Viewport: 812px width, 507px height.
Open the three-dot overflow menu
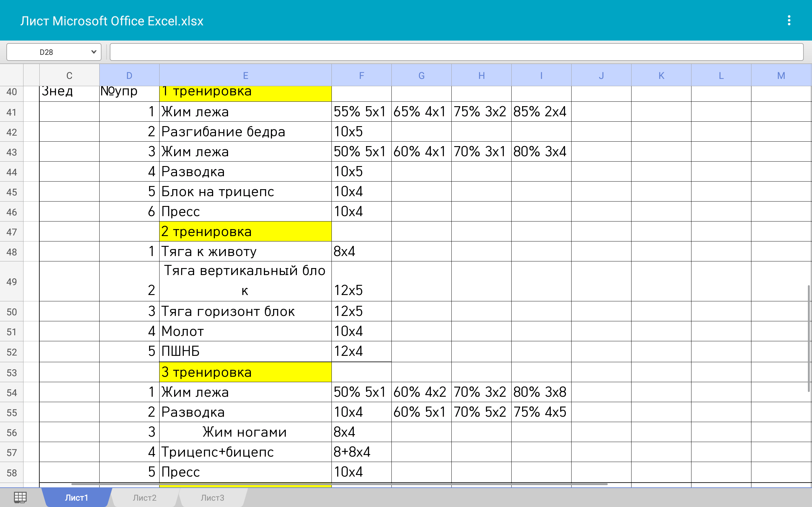[x=789, y=21]
